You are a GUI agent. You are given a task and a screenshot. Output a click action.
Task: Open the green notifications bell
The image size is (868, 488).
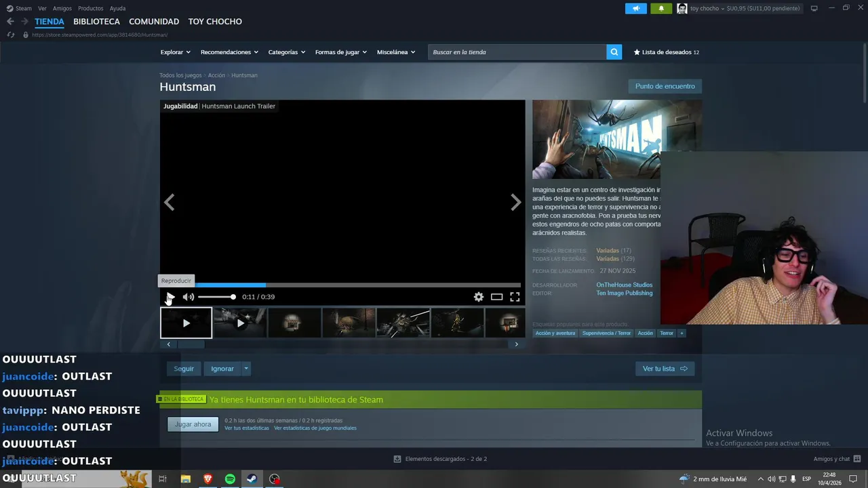point(661,8)
